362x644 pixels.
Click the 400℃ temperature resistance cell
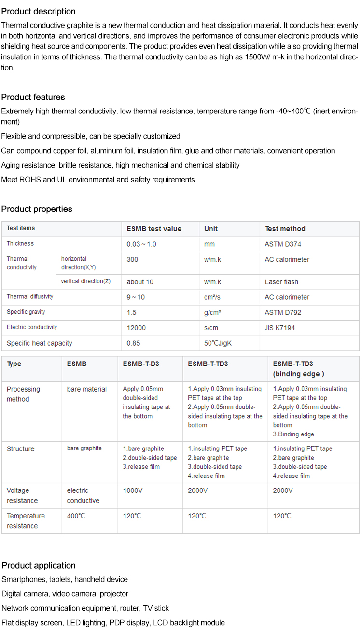tap(76, 516)
